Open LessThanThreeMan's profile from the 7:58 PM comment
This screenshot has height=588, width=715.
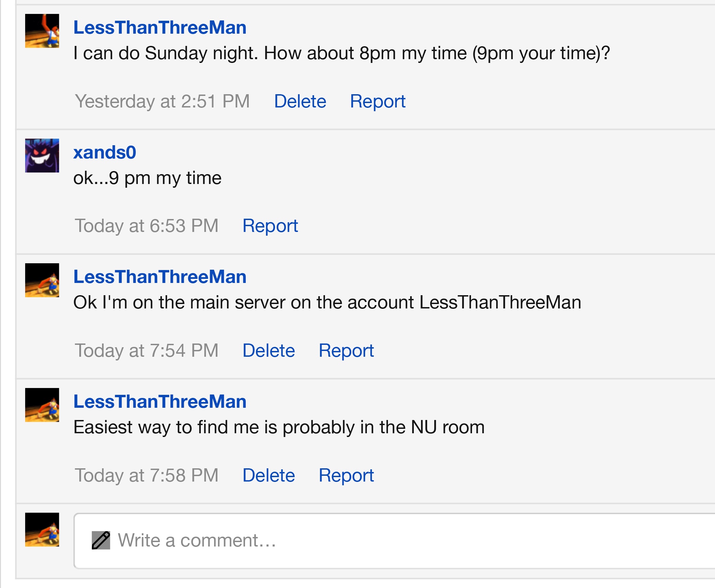160,402
